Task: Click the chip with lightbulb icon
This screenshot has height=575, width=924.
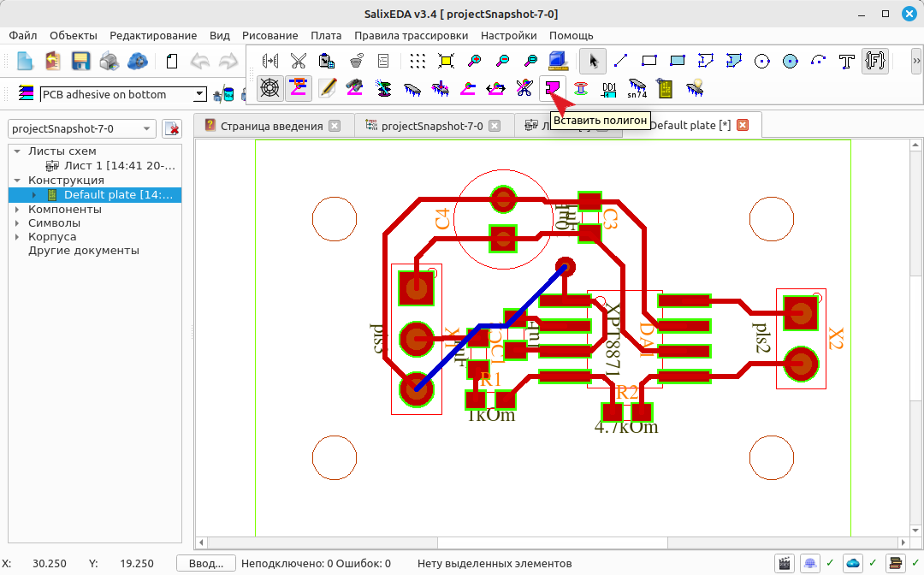Action: coord(695,89)
